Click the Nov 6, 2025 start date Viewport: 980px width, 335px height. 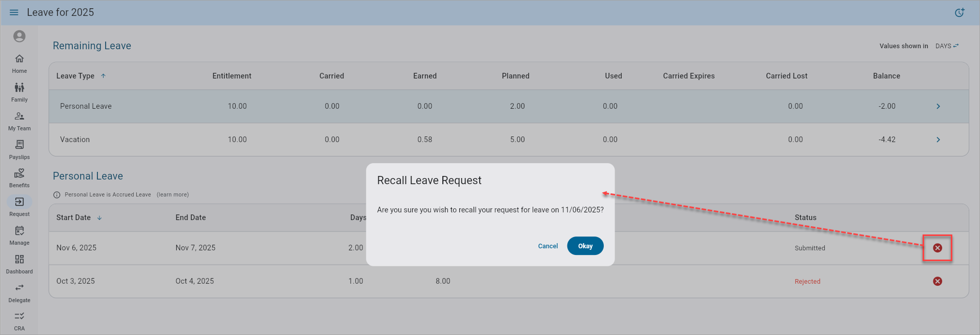76,248
